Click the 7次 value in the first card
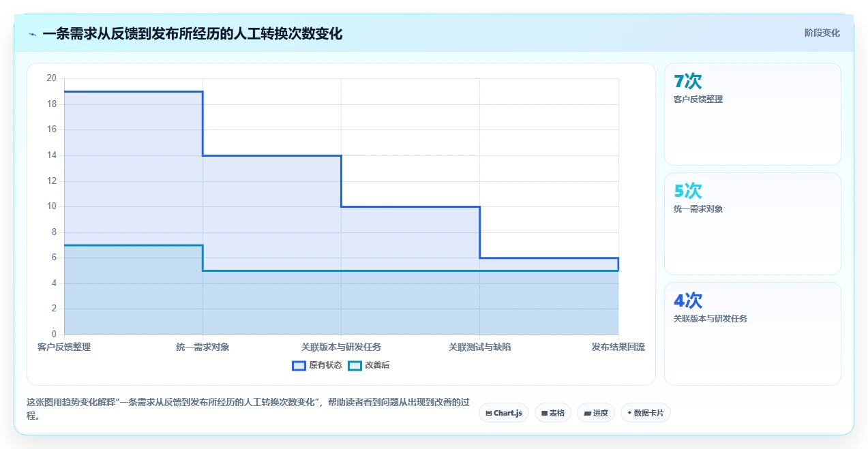This screenshot has width=868, height=449. (x=688, y=82)
